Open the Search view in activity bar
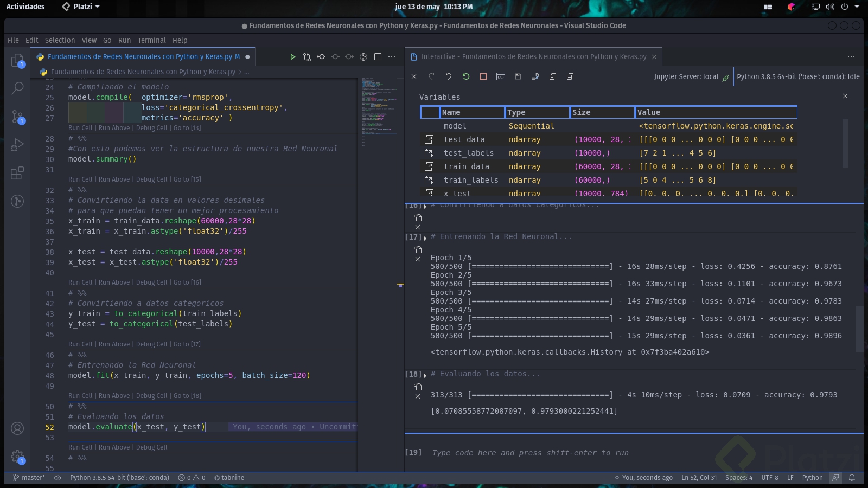This screenshot has height=488, width=868. coord(17,88)
